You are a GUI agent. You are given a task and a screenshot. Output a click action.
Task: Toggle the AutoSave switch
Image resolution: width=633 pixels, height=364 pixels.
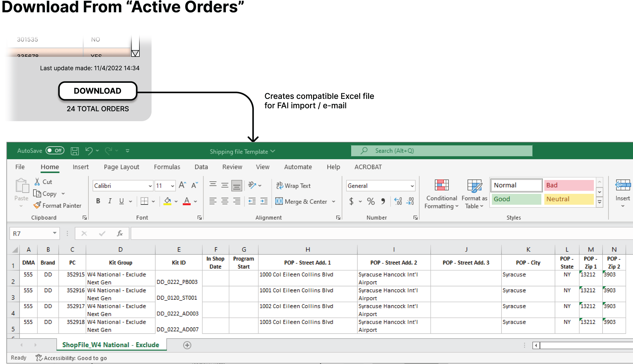[55, 151]
